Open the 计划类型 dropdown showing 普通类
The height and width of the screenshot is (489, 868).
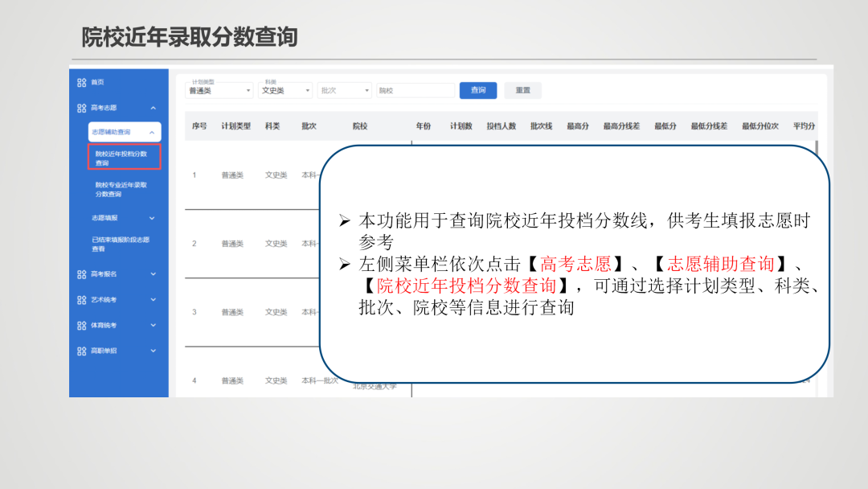(x=219, y=90)
